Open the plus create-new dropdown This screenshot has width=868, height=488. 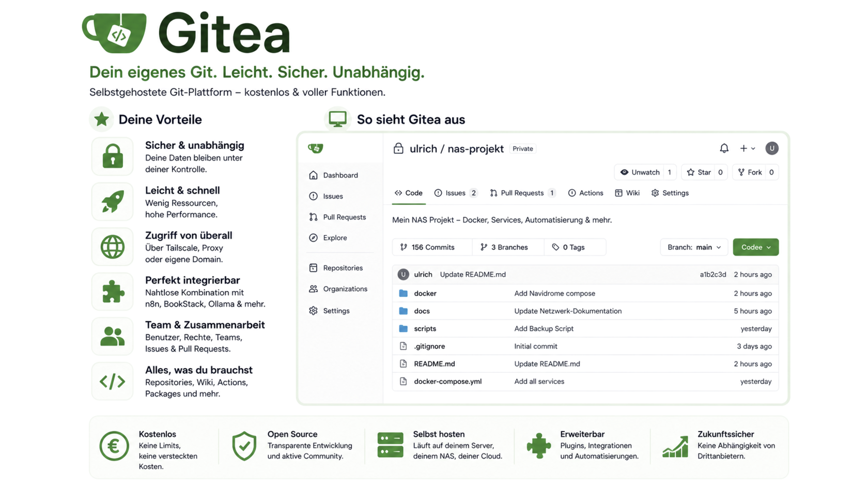click(747, 149)
